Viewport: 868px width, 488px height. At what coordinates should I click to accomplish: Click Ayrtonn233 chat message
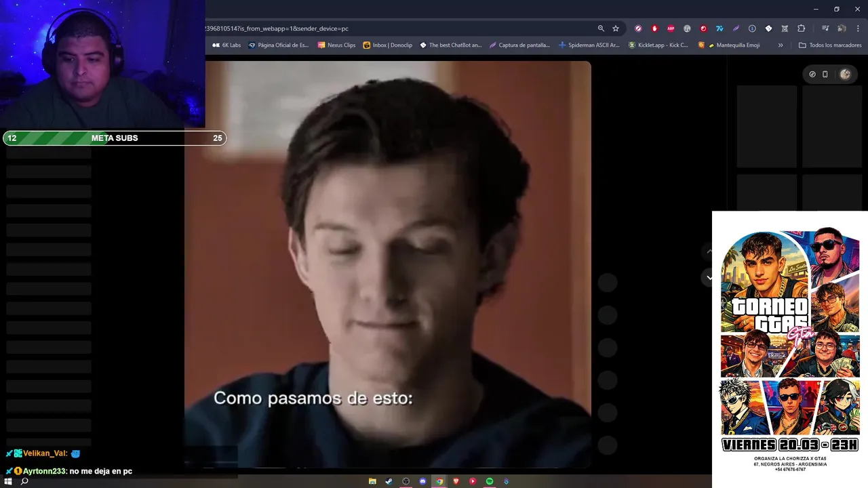[x=69, y=471]
